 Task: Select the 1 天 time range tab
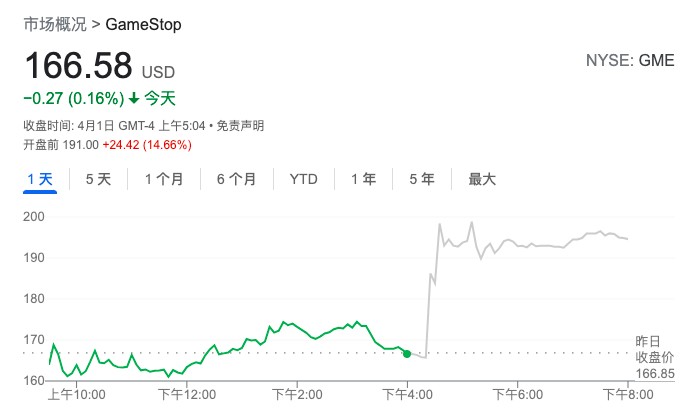(40, 180)
